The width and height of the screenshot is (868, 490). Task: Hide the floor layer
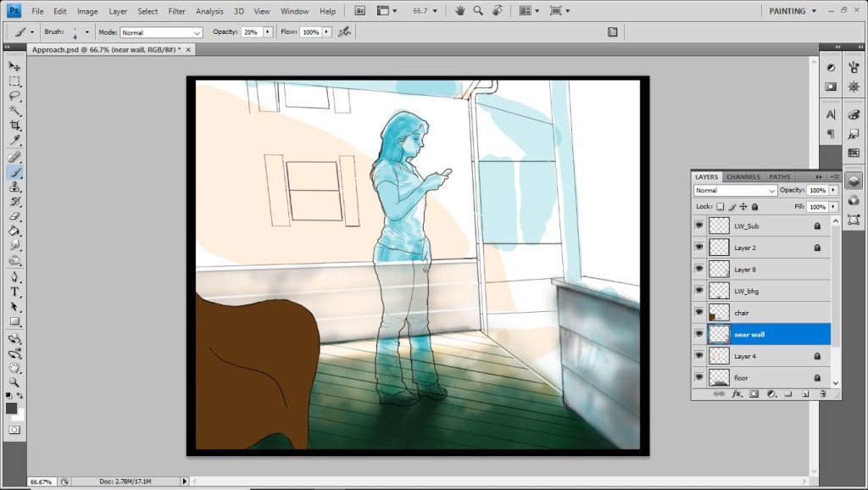(698, 377)
